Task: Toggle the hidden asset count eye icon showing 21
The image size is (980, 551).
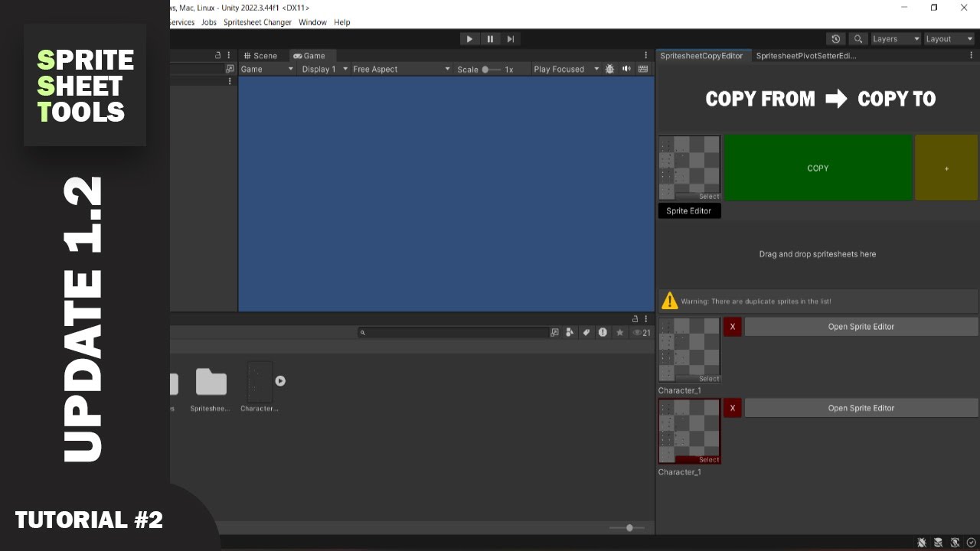Action: [x=636, y=332]
